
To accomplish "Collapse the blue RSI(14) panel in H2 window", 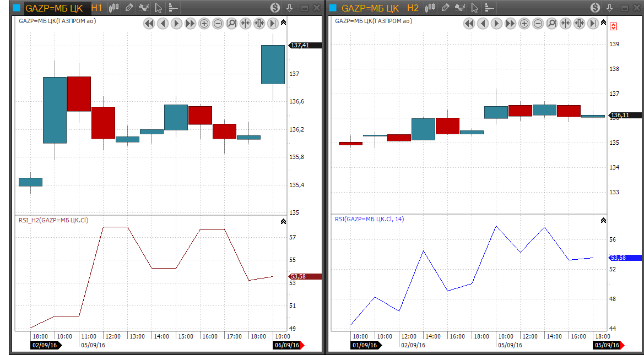I will tap(603, 221).
